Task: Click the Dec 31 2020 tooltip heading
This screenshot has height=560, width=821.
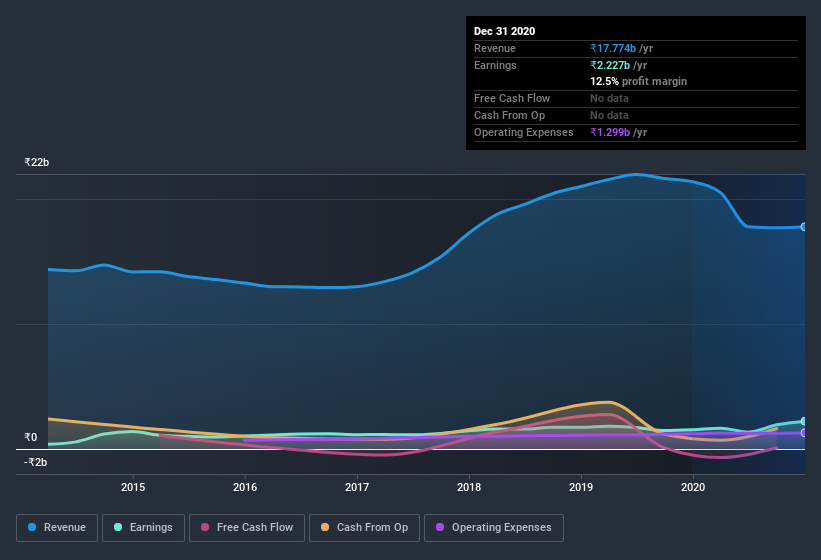Action: point(504,31)
